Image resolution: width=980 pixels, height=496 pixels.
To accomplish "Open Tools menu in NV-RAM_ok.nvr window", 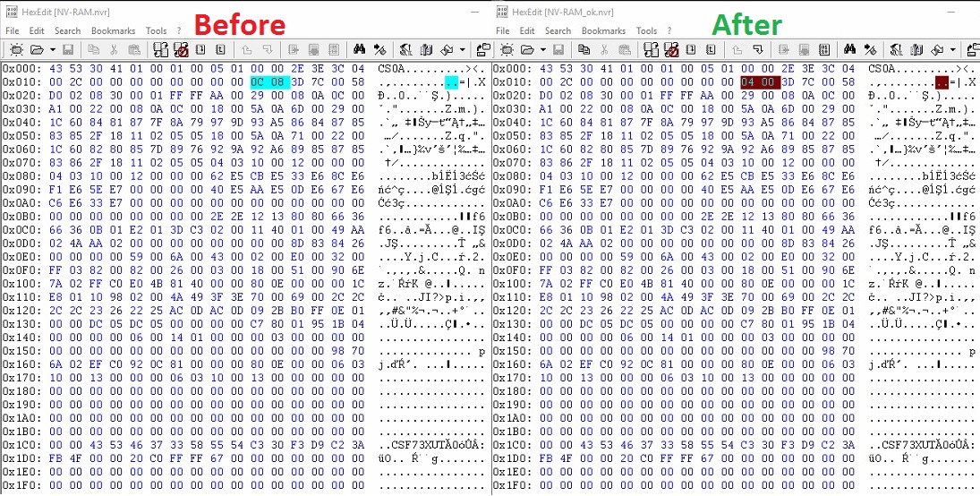I will [646, 30].
